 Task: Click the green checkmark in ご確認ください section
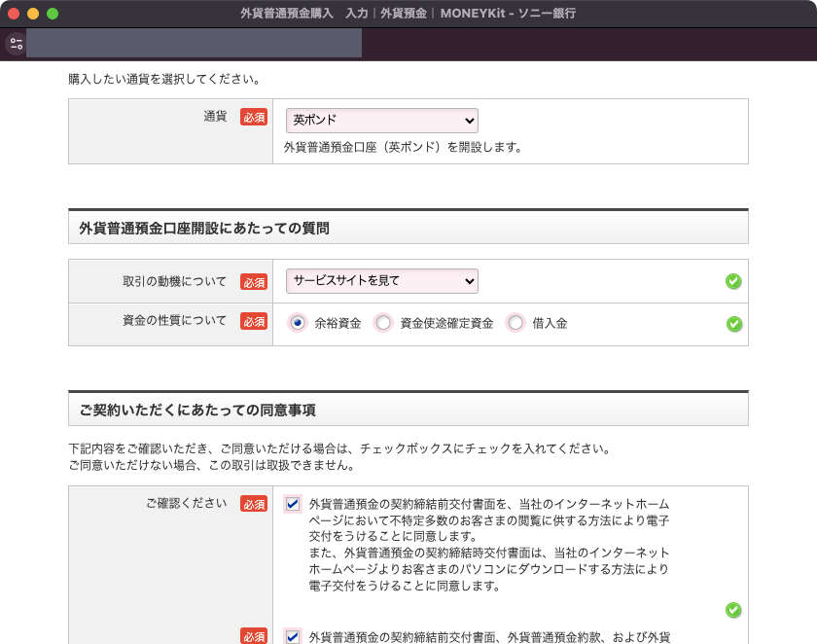[x=733, y=610]
